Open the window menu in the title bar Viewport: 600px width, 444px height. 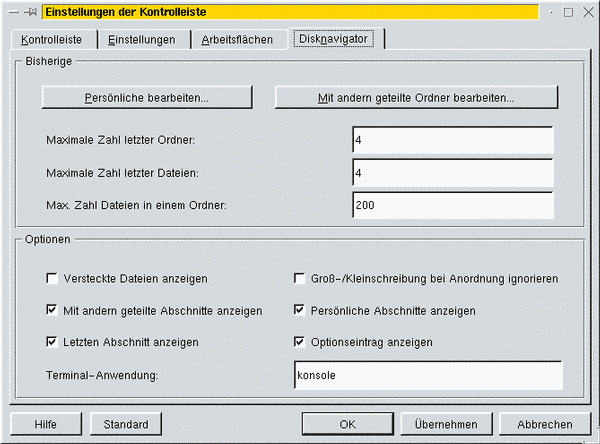[x=12, y=12]
